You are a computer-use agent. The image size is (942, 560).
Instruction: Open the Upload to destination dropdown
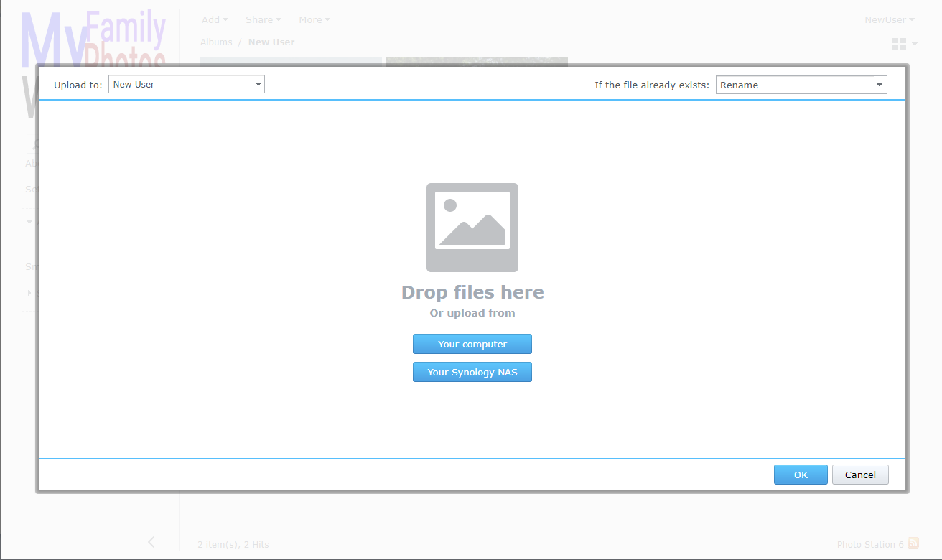[187, 85]
